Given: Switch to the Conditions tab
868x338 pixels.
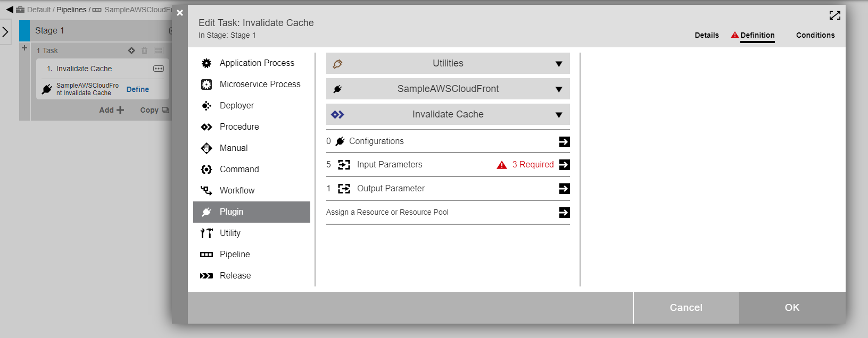Looking at the screenshot, I should (815, 35).
